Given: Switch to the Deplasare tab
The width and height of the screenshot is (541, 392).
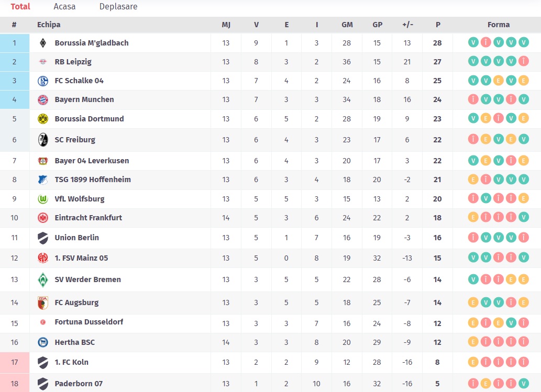Looking at the screenshot, I should [118, 7].
